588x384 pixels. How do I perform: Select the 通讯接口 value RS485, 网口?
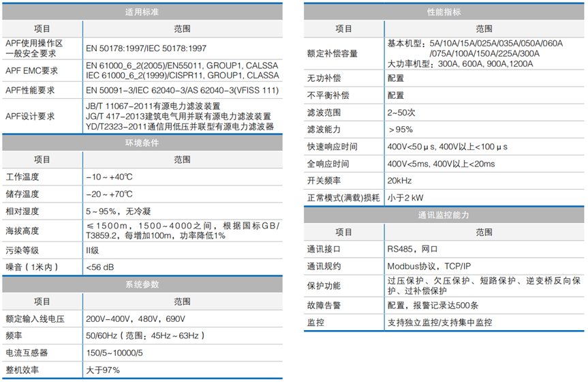click(x=414, y=250)
